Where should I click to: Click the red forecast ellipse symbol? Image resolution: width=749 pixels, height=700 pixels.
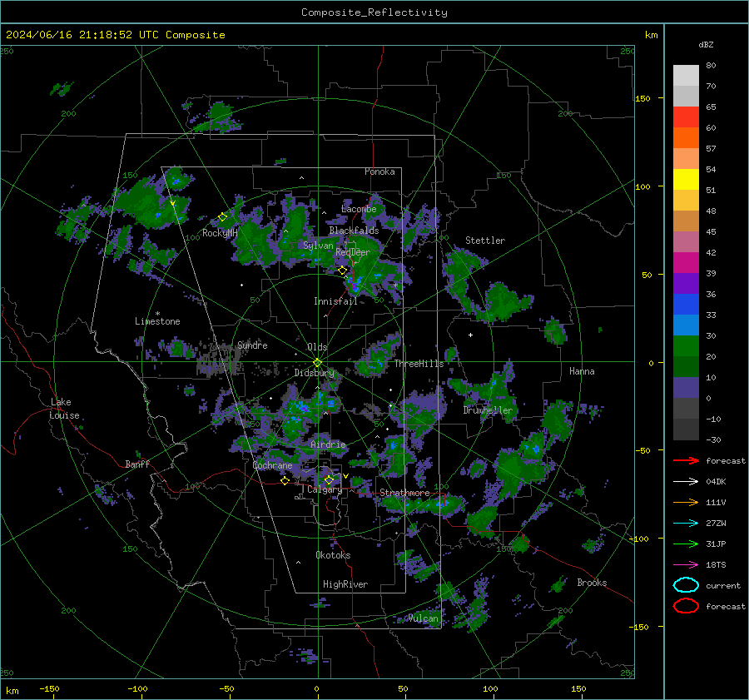(686, 606)
